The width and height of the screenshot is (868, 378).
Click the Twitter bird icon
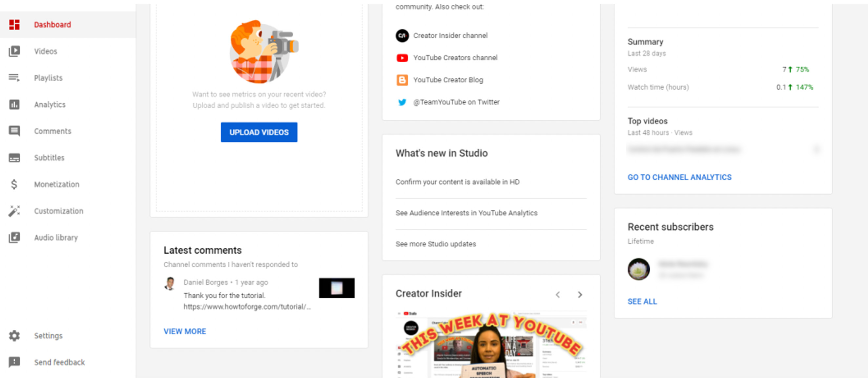point(402,102)
